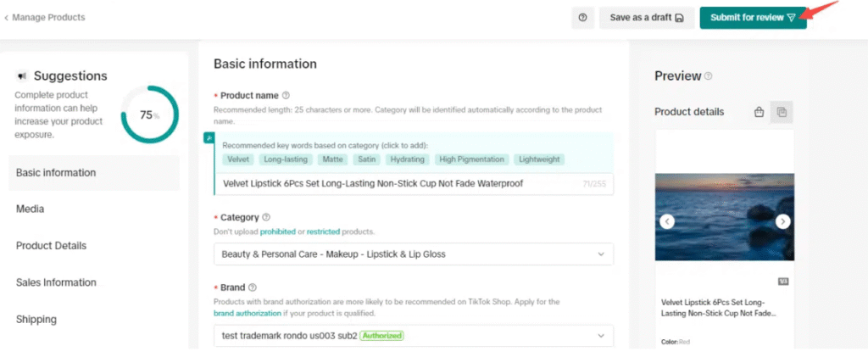
Task: Show previous preview image with left arrow
Action: (667, 221)
